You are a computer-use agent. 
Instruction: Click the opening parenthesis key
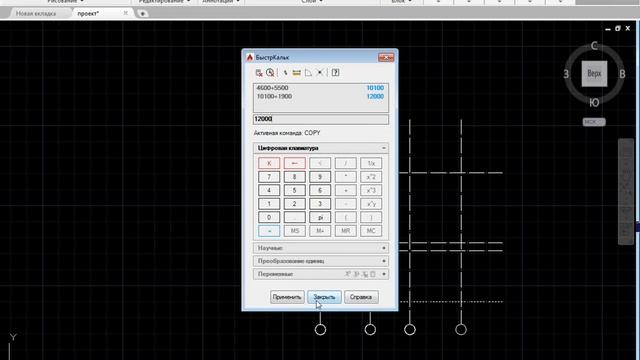tap(345, 217)
